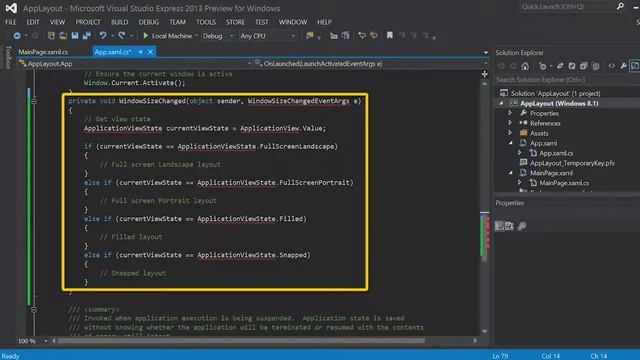This screenshot has width=640, height=360.
Task: Save the current file with the Save icon
Action: [75, 36]
